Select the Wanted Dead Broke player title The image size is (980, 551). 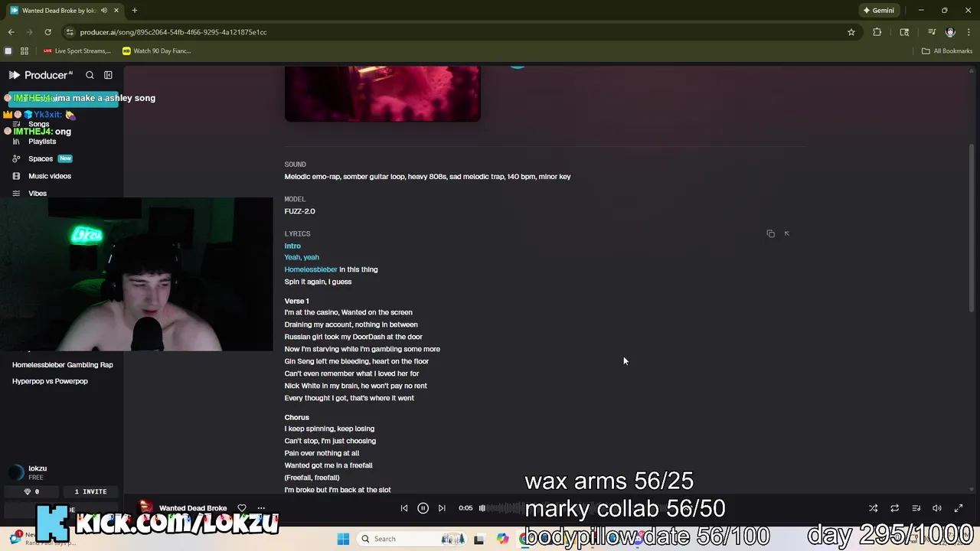click(x=193, y=508)
